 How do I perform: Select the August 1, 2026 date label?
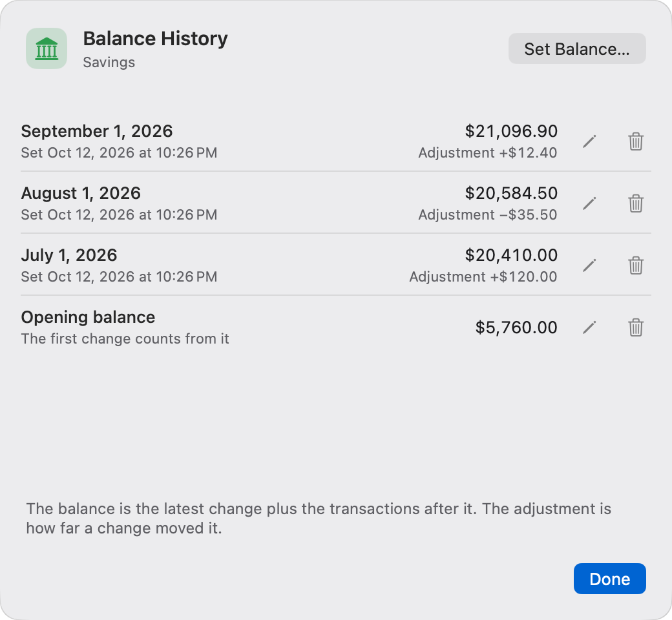point(81,193)
